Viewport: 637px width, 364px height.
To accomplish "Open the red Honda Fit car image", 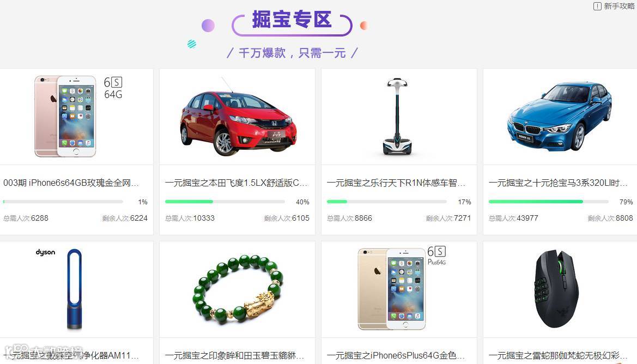I will pyautogui.click(x=238, y=119).
